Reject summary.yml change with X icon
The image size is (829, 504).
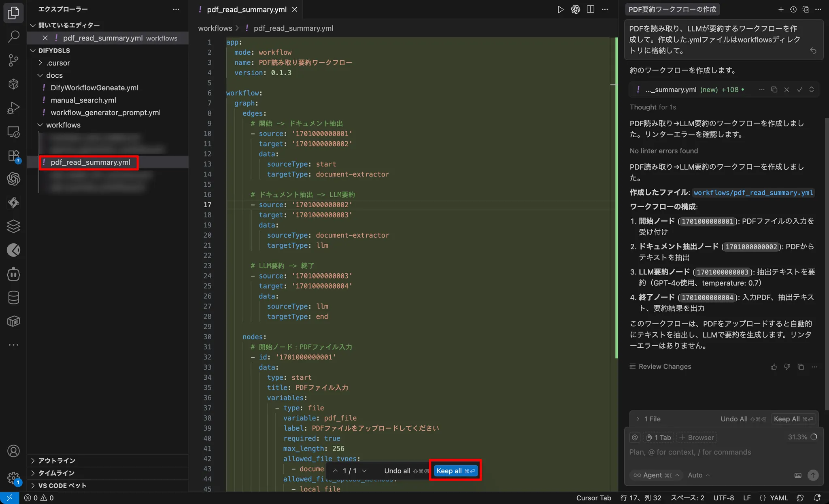(x=786, y=89)
